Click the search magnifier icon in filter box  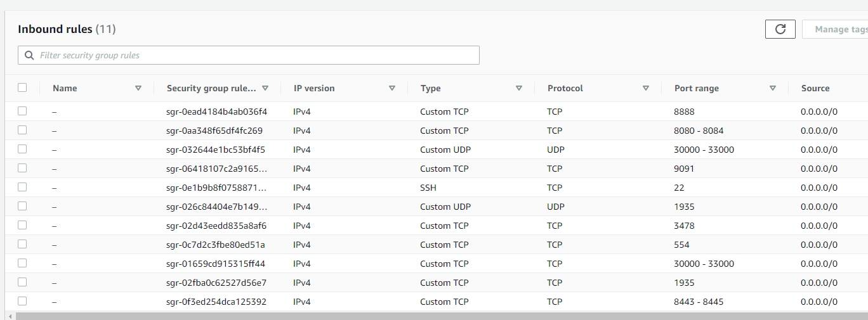click(x=29, y=55)
